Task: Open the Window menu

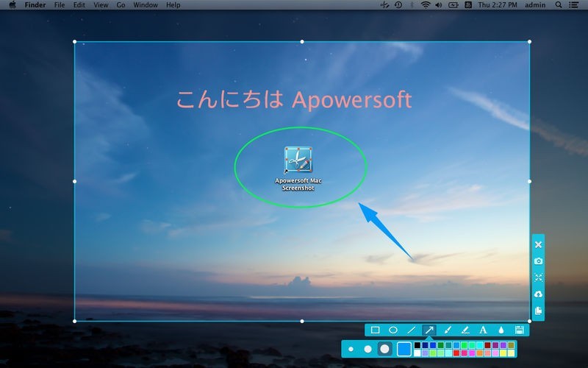Action: coord(146,5)
